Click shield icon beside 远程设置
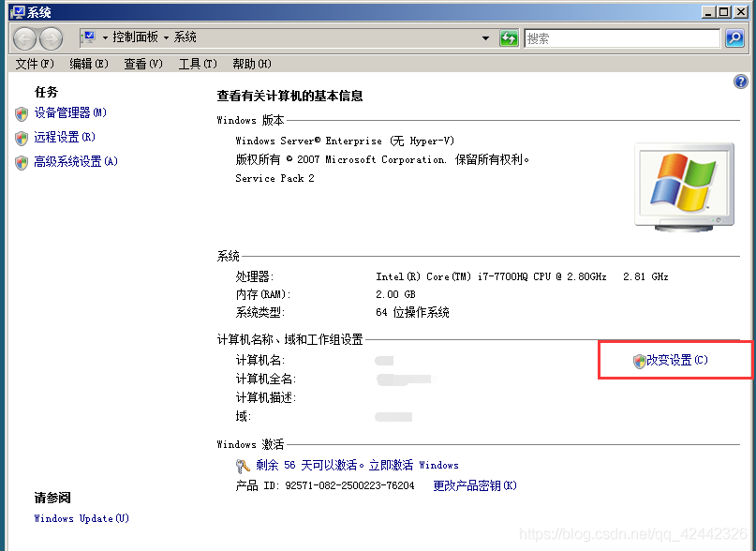756x551 pixels. click(x=22, y=139)
